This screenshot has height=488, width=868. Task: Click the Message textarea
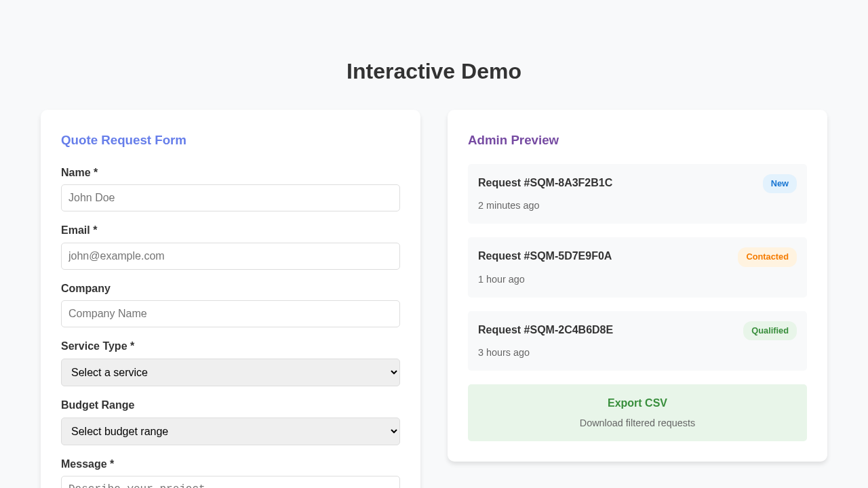(x=231, y=482)
